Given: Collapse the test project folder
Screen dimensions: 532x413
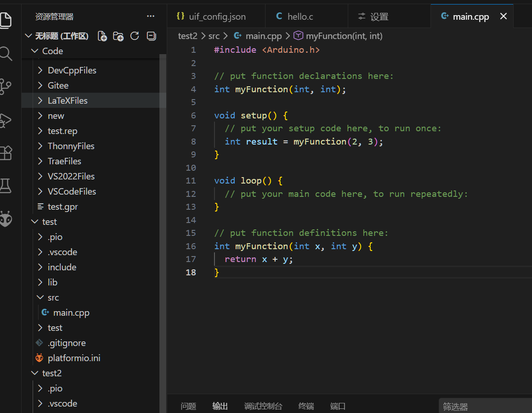Looking at the screenshot, I should tap(34, 222).
